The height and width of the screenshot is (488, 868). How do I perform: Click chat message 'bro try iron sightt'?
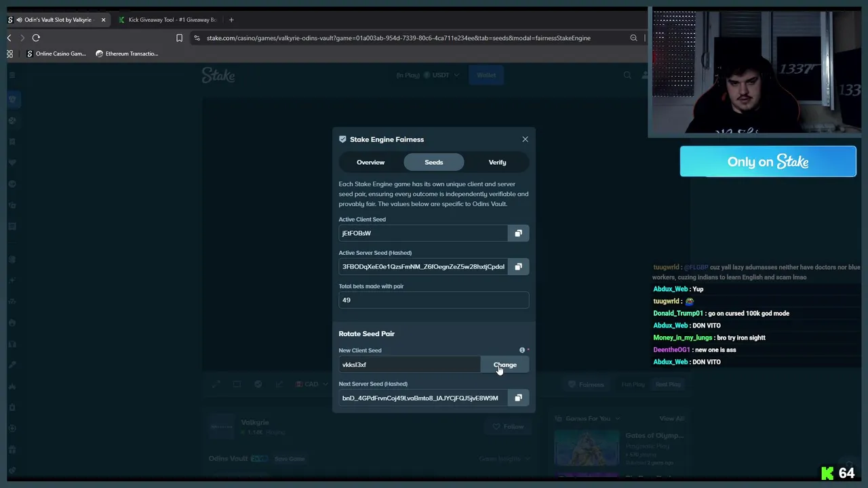tap(741, 338)
